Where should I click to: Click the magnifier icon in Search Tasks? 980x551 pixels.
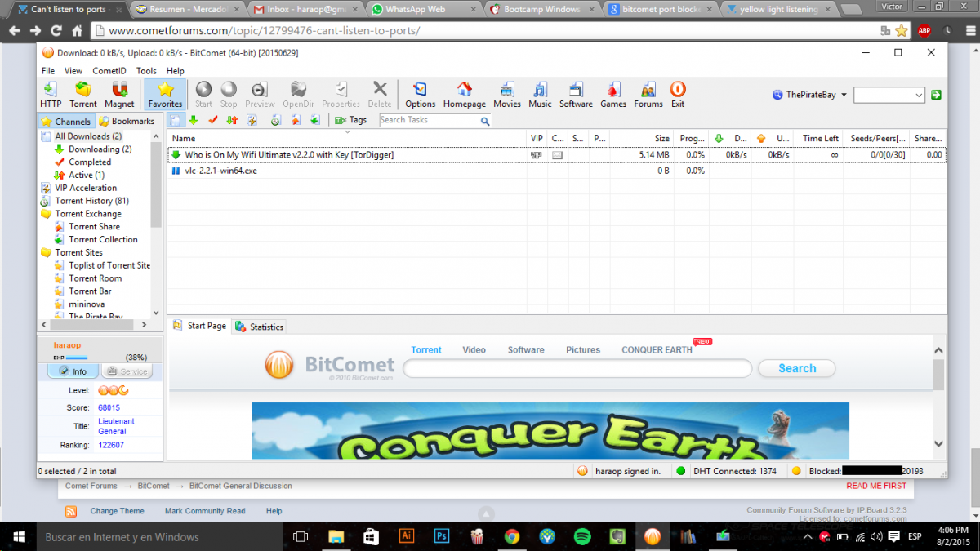pyautogui.click(x=485, y=121)
